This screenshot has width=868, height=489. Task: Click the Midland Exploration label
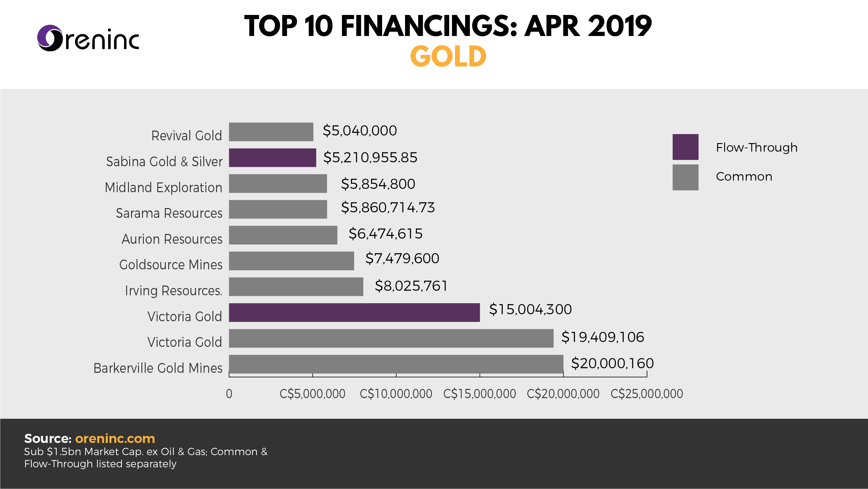click(163, 188)
